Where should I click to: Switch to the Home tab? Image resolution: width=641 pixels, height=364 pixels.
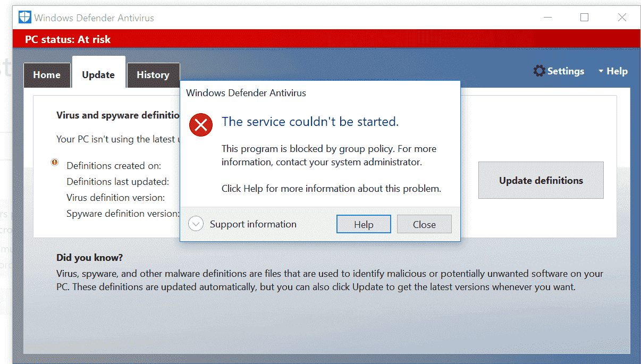point(47,75)
